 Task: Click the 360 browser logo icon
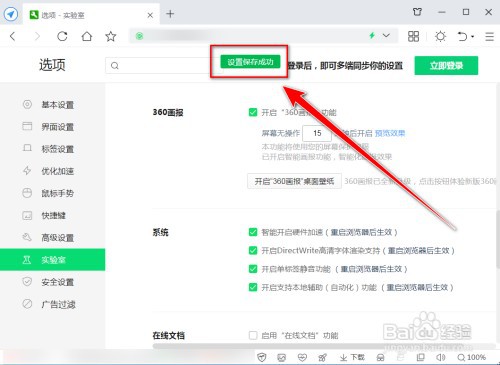tap(11, 14)
